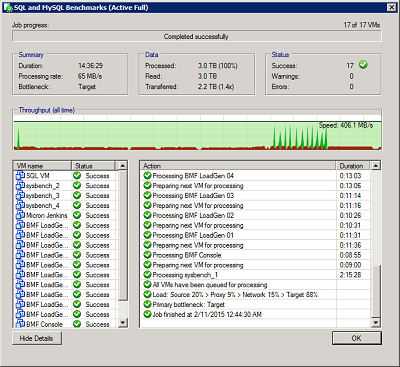Click checkmark beside Processing BMF Console

147,255
